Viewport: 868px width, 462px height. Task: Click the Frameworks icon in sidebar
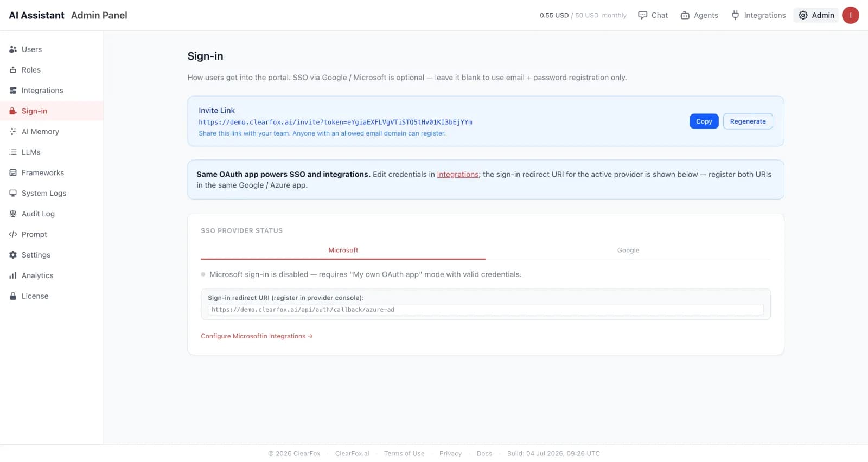point(13,173)
